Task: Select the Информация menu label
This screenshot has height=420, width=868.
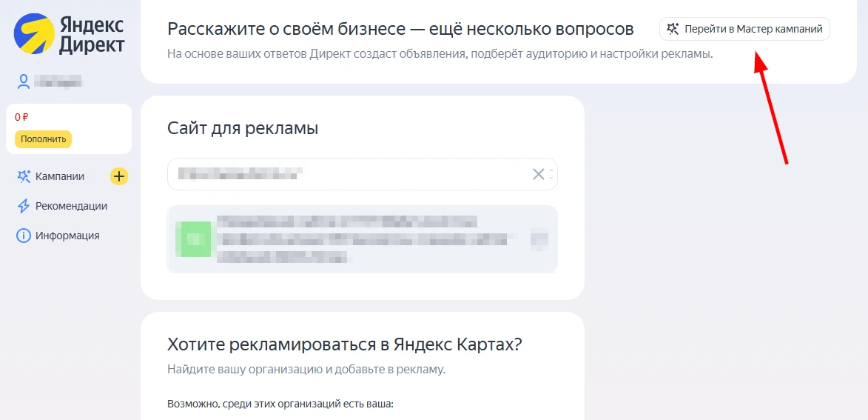Action: coord(67,236)
